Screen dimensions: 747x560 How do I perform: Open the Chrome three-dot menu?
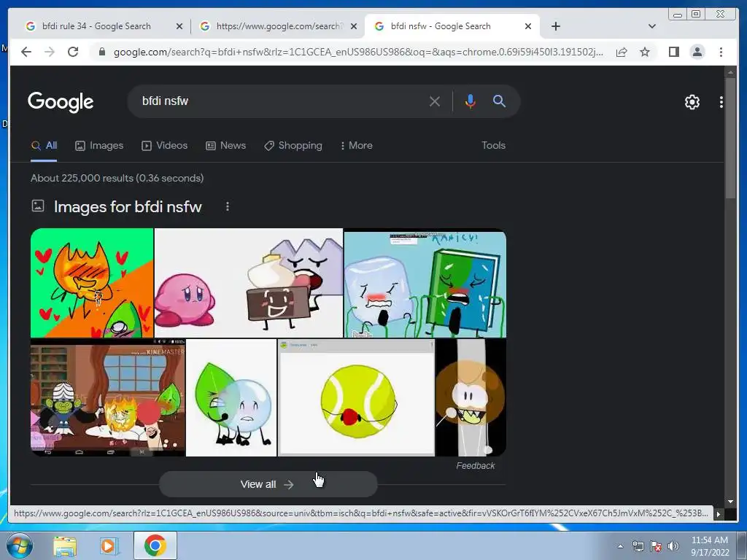pos(721,52)
